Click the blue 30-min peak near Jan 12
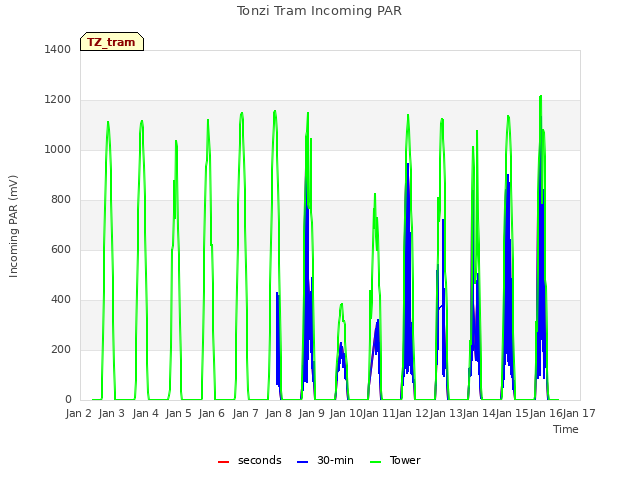 pos(408,164)
